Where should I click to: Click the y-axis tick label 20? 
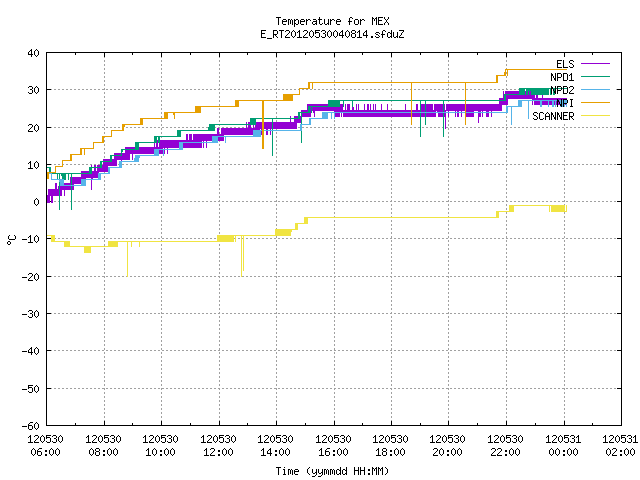(x=33, y=128)
